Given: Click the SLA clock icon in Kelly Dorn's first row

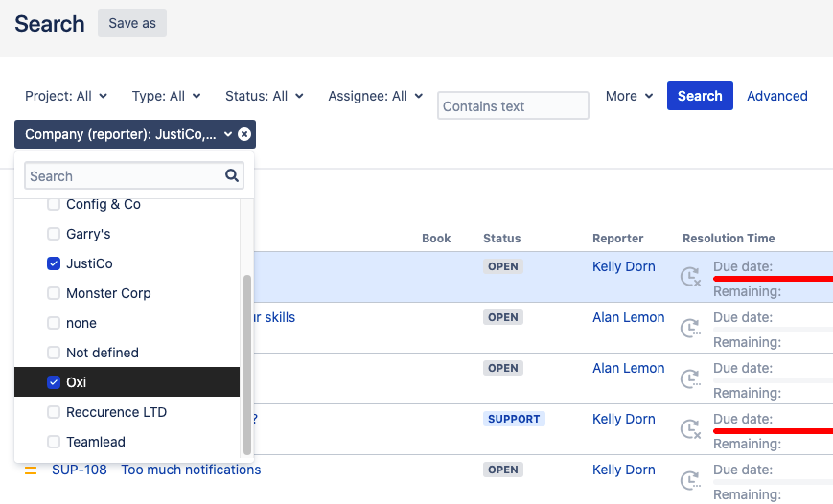Looking at the screenshot, I should 690,278.
